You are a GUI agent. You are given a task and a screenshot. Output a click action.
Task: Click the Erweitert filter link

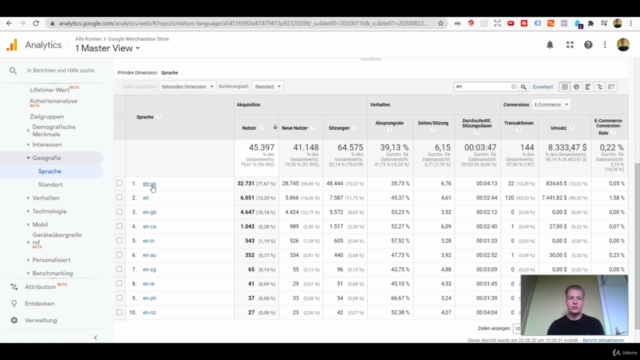click(542, 87)
